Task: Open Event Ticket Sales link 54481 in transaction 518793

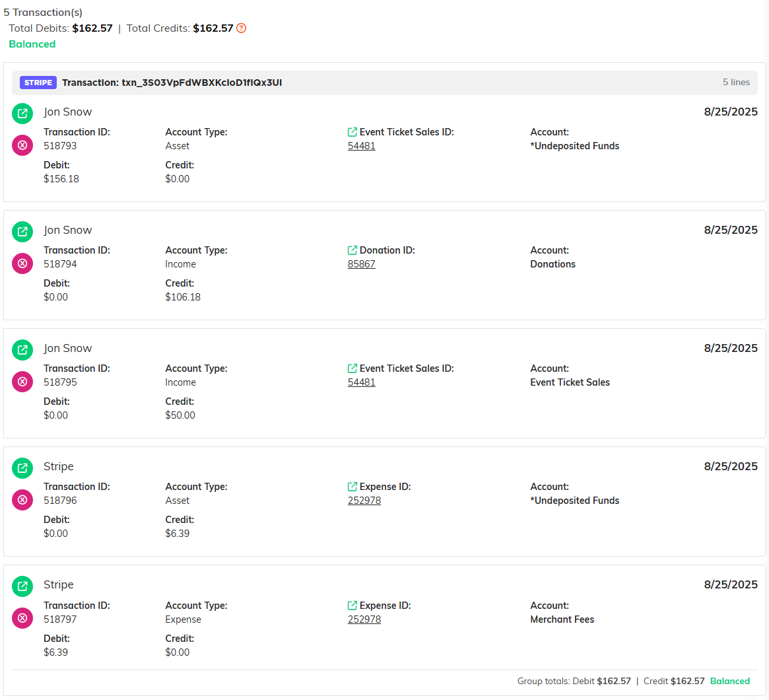Action: [362, 146]
